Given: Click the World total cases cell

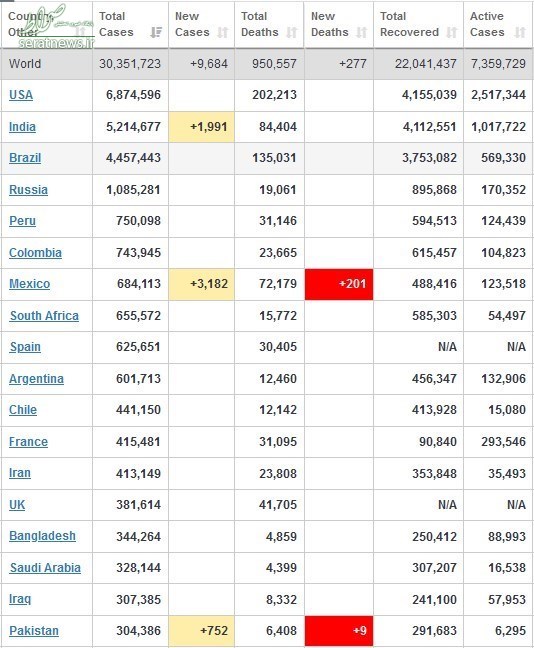Looking at the screenshot, I should click(130, 64).
